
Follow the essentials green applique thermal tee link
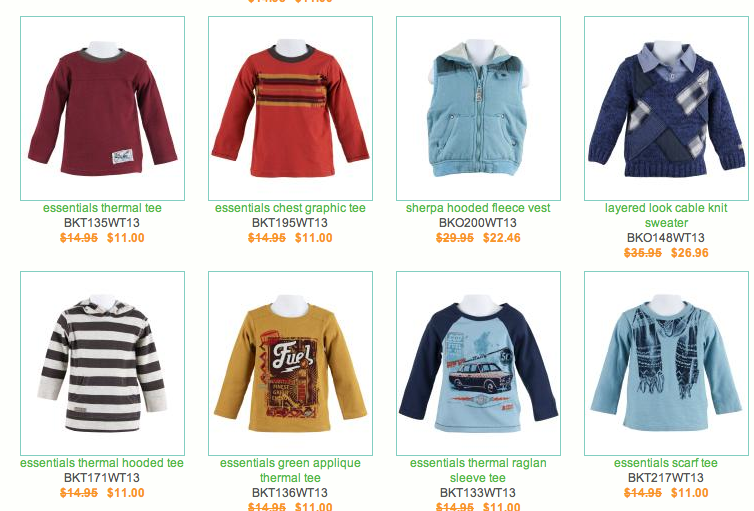tap(290, 470)
